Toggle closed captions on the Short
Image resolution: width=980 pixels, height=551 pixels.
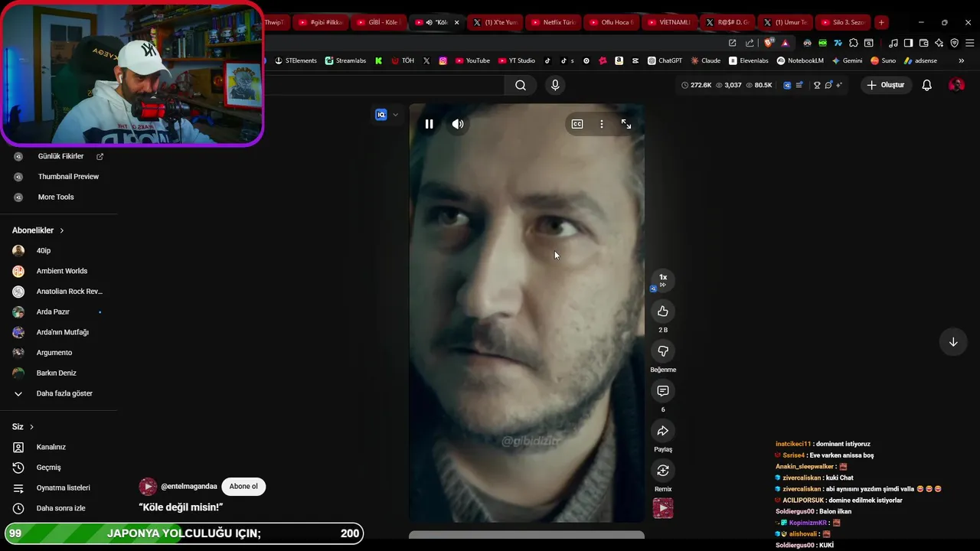click(577, 124)
